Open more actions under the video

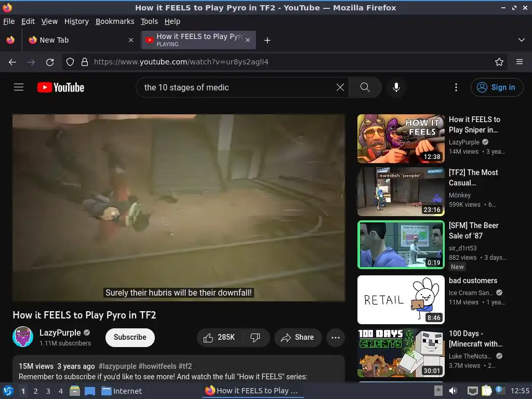pos(336,338)
